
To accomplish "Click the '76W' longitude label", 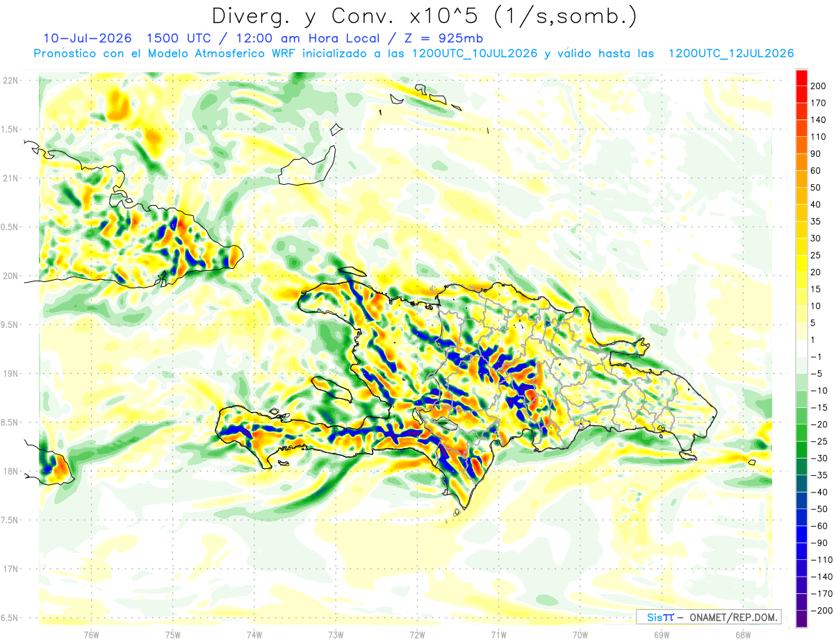I will [x=91, y=634].
